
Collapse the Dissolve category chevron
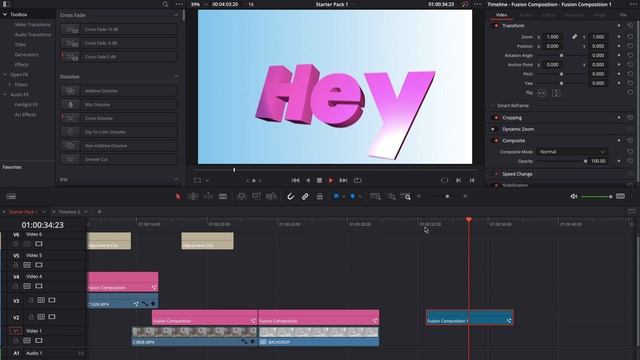point(176,76)
